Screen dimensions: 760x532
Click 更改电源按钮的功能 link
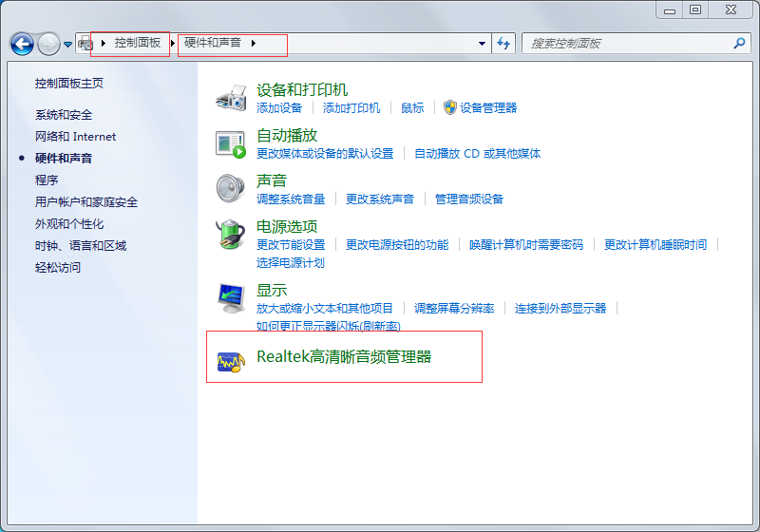click(397, 244)
